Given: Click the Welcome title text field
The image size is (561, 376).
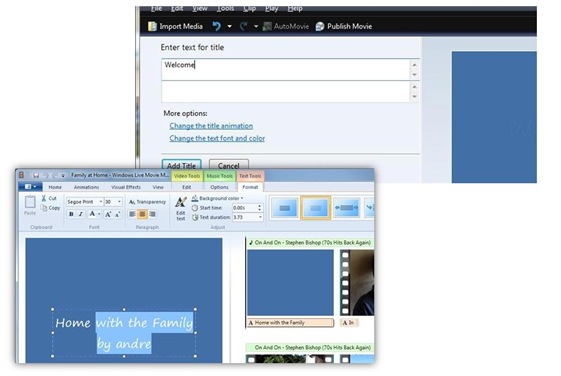Looking at the screenshot, I should click(x=286, y=69).
